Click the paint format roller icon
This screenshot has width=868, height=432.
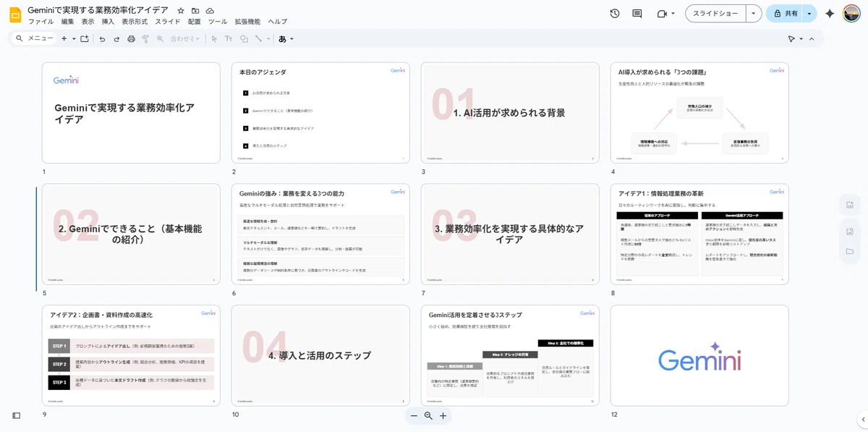[x=145, y=38]
